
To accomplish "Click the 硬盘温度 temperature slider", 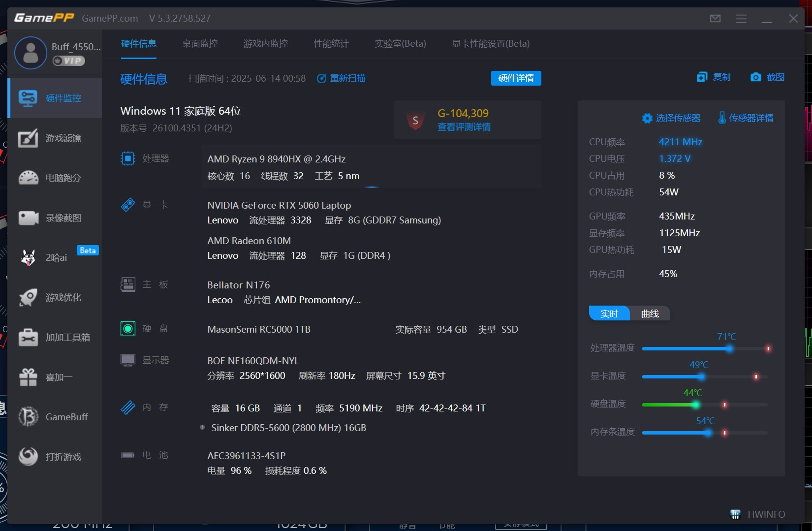I will (x=705, y=405).
